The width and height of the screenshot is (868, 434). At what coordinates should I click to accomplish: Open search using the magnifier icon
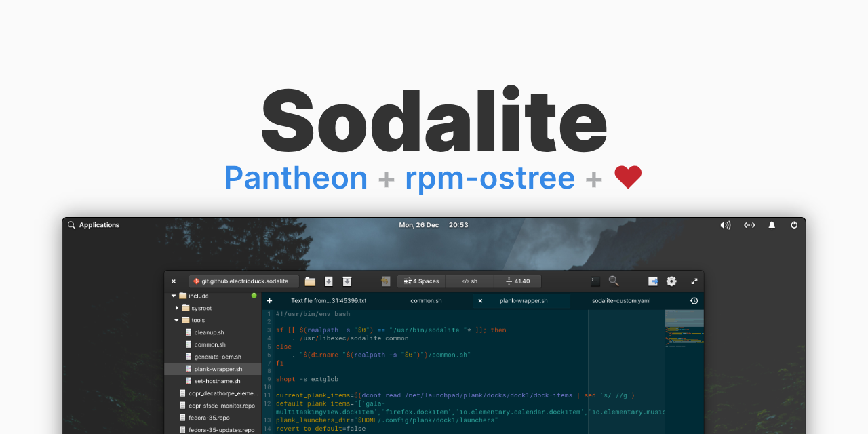(613, 281)
